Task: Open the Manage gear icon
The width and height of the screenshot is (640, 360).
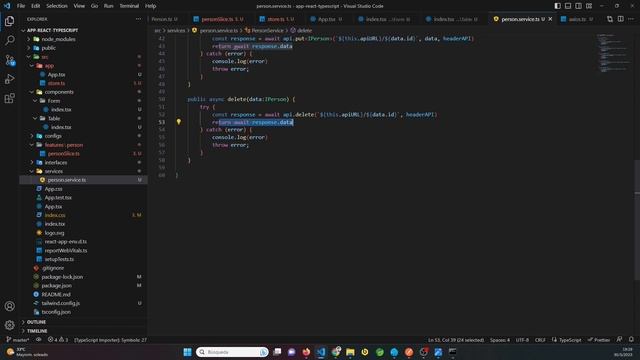Action: coord(9,325)
